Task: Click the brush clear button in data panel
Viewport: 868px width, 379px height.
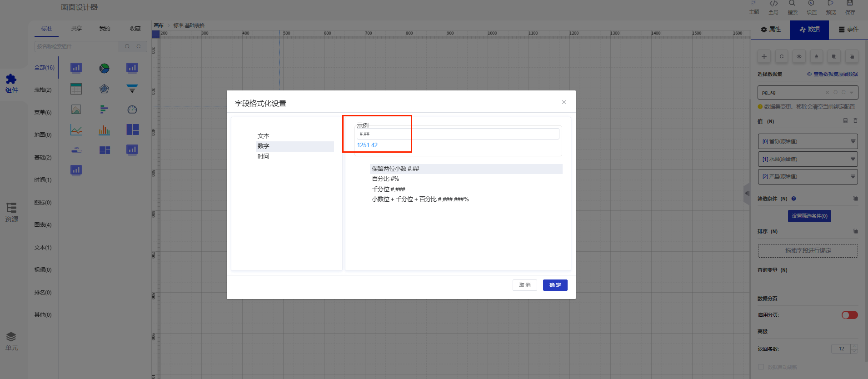Action: coord(817,57)
